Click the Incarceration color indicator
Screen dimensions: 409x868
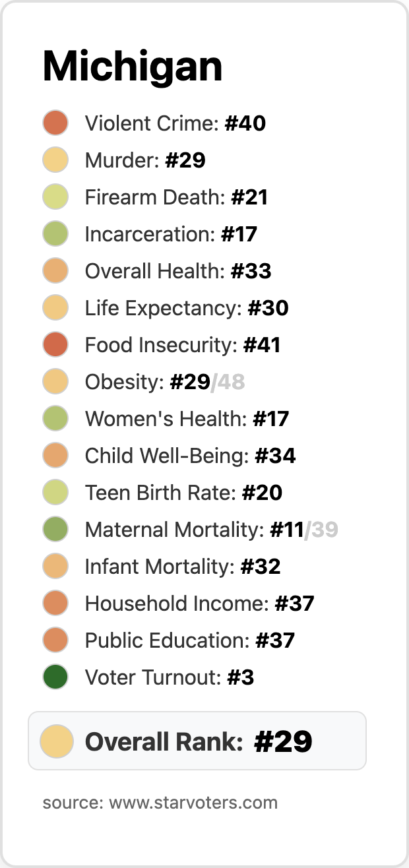pyautogui.click(x=55, y=234)
